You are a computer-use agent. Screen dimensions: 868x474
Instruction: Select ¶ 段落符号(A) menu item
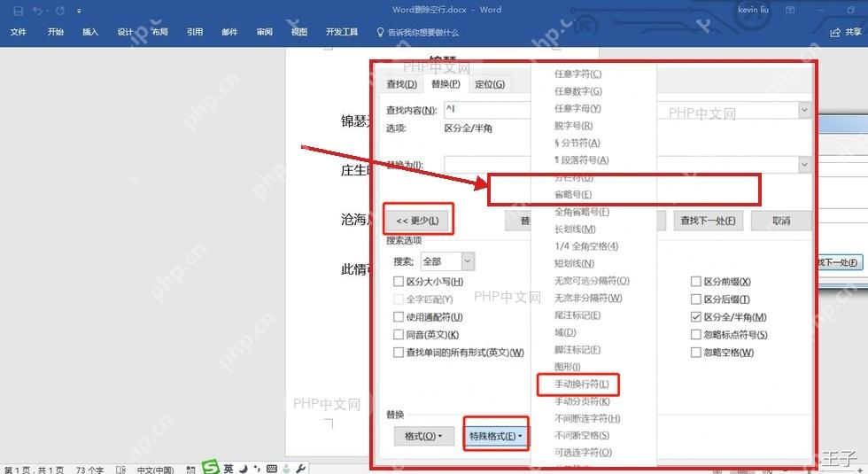(581, 160)
